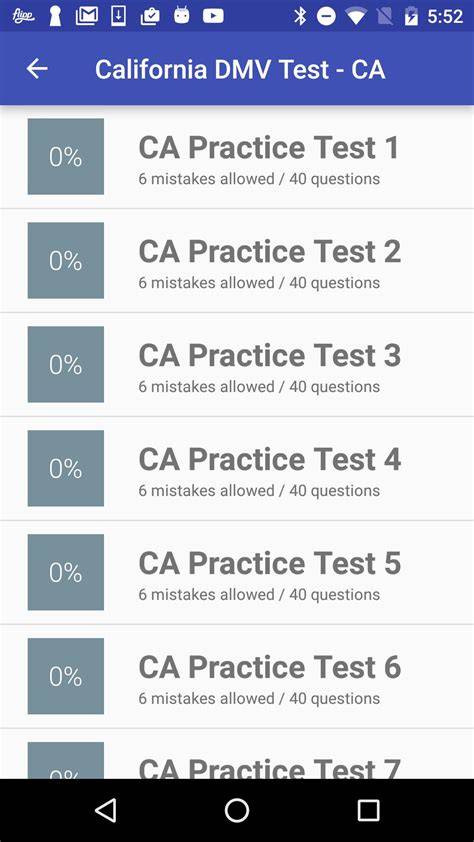Tap 0% score tile for Test 6
Image resolution: width=474 pixels, height=842 pixels.
coord(65,676)
